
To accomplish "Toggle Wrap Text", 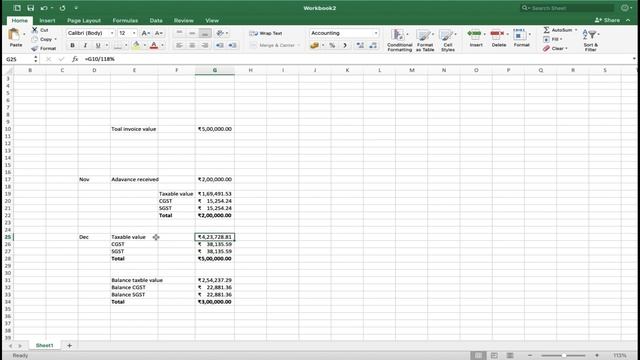I will 266,33.
